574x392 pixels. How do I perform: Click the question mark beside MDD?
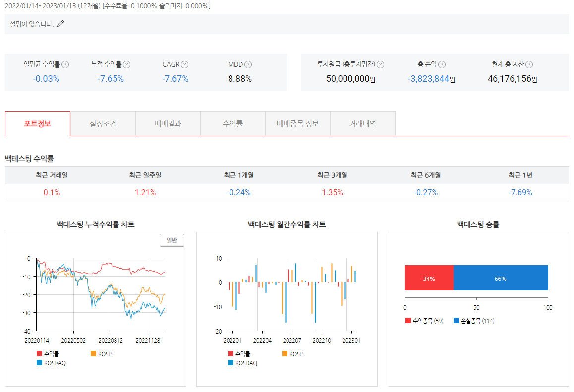[248, 65]
